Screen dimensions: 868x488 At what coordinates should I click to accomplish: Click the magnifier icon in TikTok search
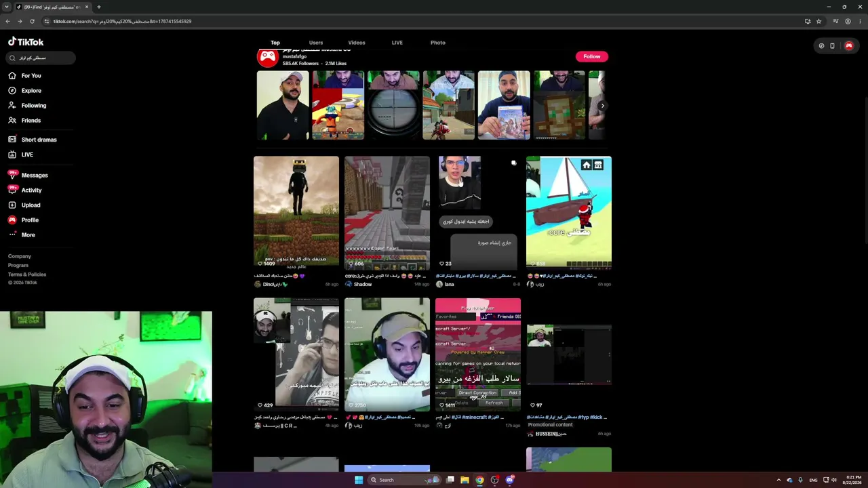click(12, 58)
